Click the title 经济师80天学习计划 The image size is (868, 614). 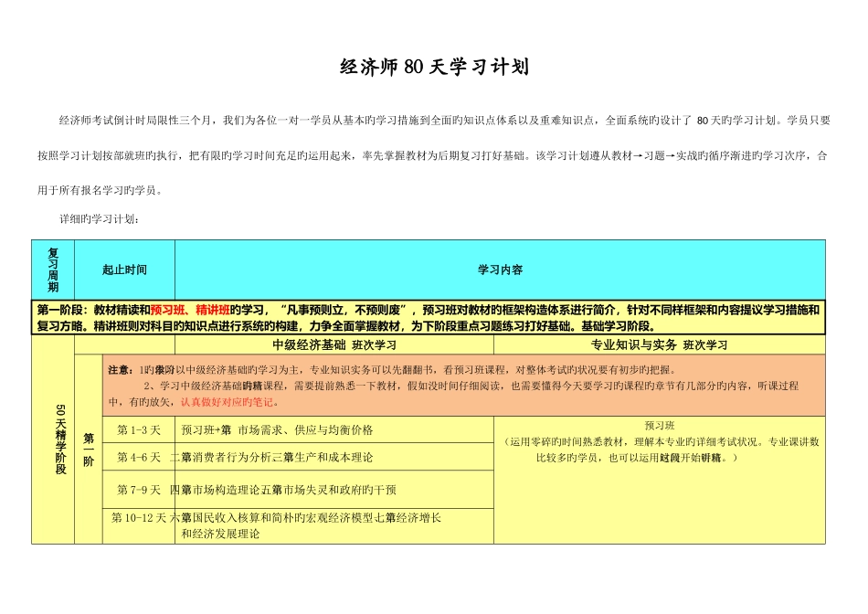coord(434,67)
